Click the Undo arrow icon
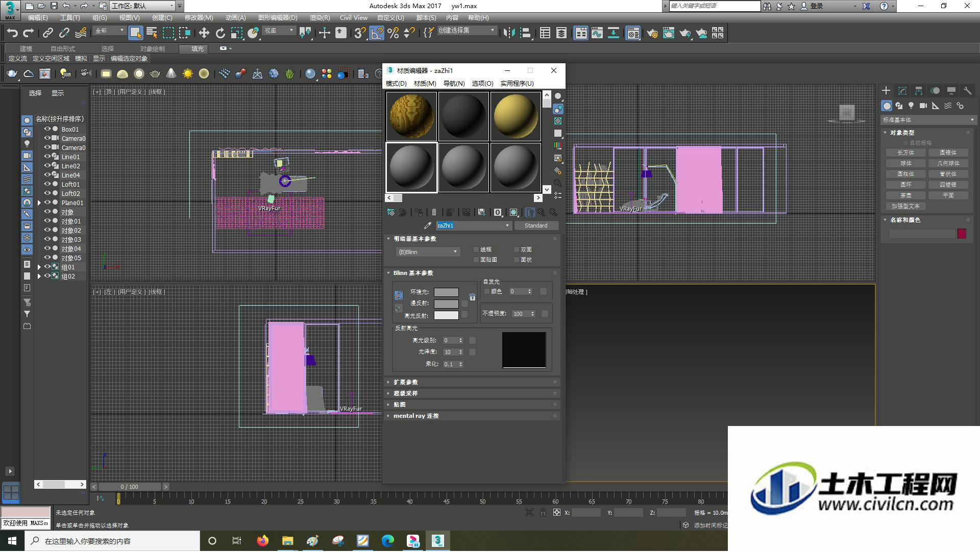Viewport: 980px width, 552px height. click(12, 33)
